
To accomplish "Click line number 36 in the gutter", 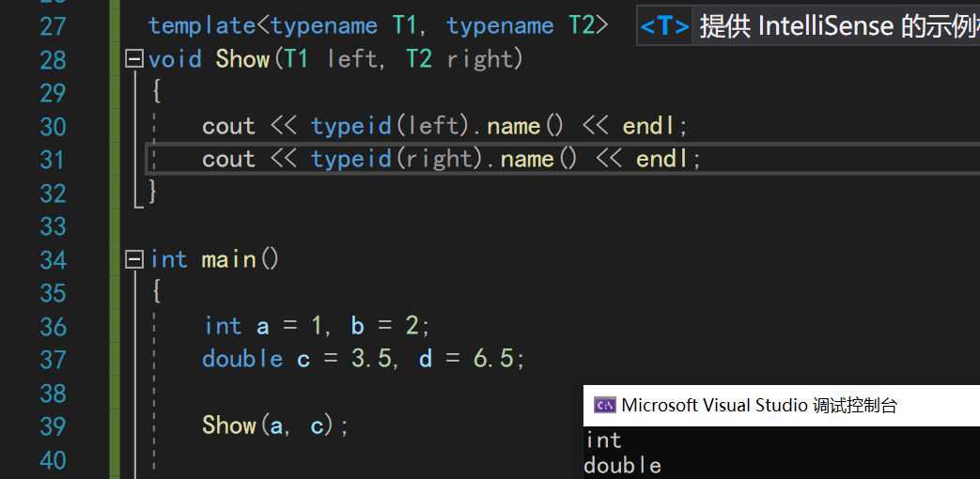I will coord(54,326).
